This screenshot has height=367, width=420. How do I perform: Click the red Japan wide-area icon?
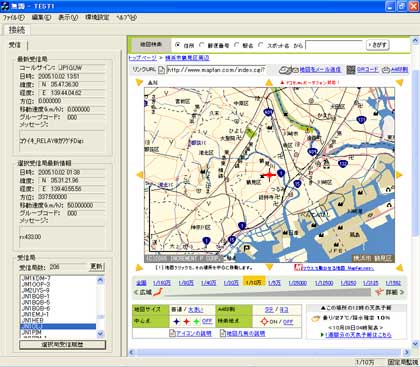157,292
